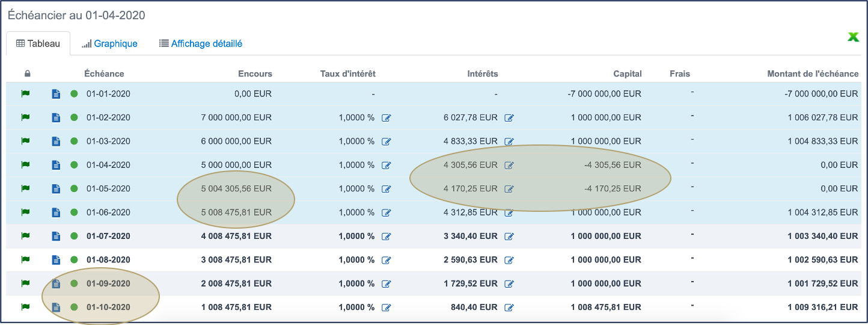Screen dimensions: 868x325
Task: Edit the 6 027,78 EUR interest amount
Action: coord(509,118)
